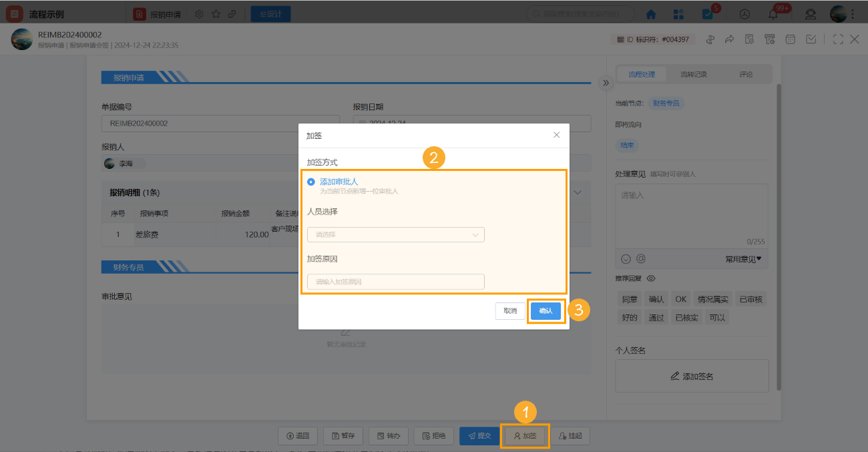
Task: Select the 添加审批人 radio option
Action: pos(310,180)
